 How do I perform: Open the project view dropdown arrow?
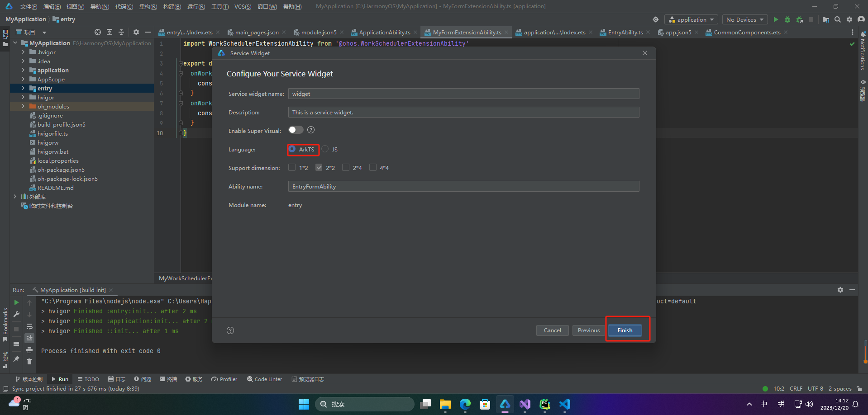[44, 33]
